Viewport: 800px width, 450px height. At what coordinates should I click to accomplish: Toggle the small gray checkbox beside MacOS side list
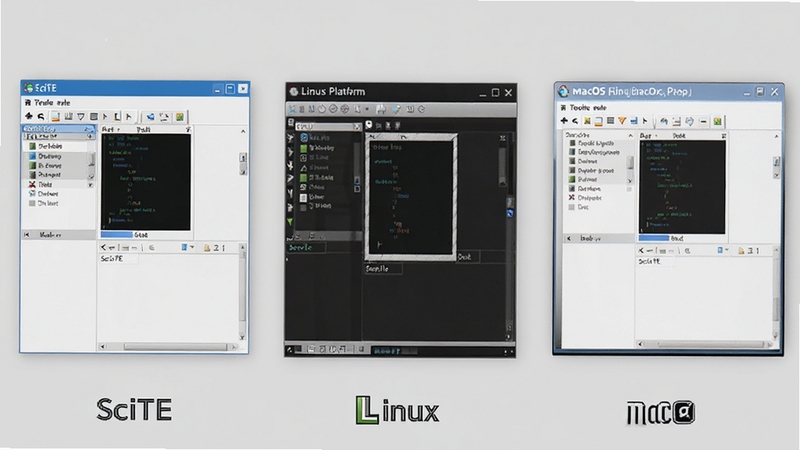click(629, 189)
